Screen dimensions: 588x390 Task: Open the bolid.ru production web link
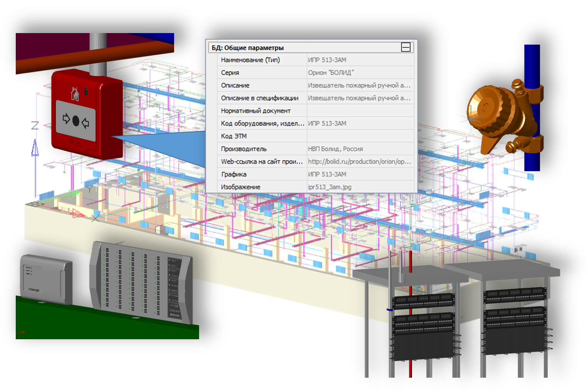[359, 162]
